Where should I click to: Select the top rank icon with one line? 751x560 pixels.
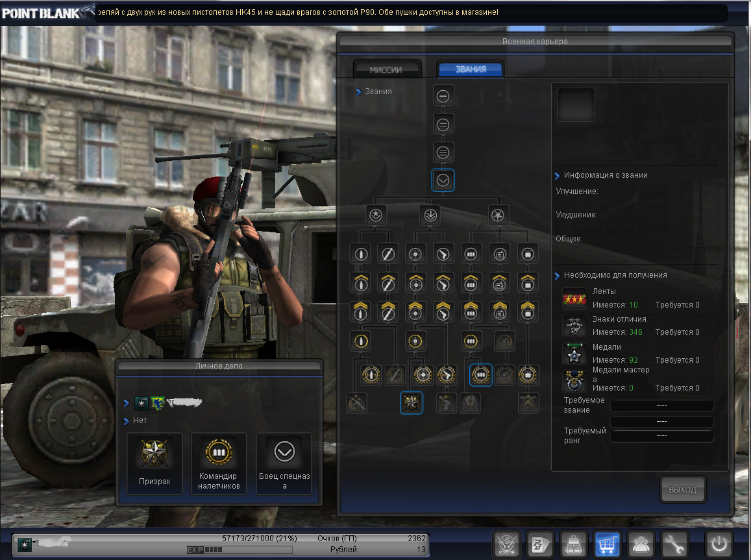coord(443,96)
